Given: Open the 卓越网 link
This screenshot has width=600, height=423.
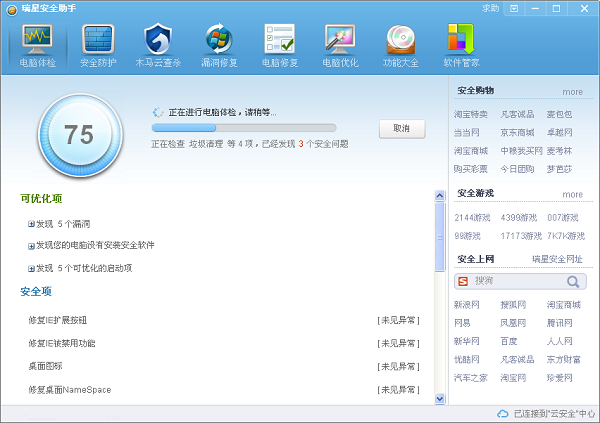Looking at the screenshot, I should coord(559,132).
